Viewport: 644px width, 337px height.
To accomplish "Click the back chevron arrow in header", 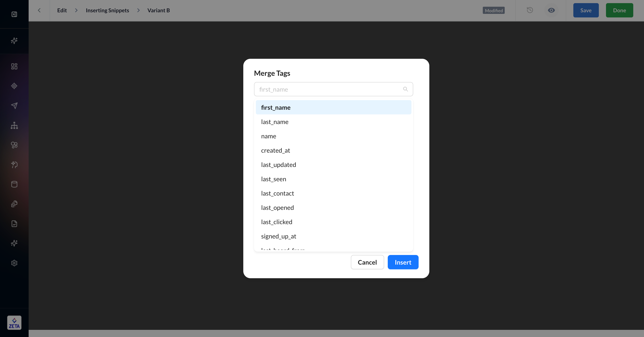I will point(39,10).
